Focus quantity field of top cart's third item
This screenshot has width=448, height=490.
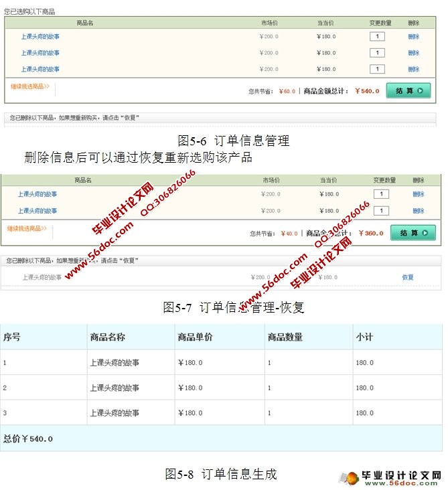pyautogui.click(x=377, y=69)
